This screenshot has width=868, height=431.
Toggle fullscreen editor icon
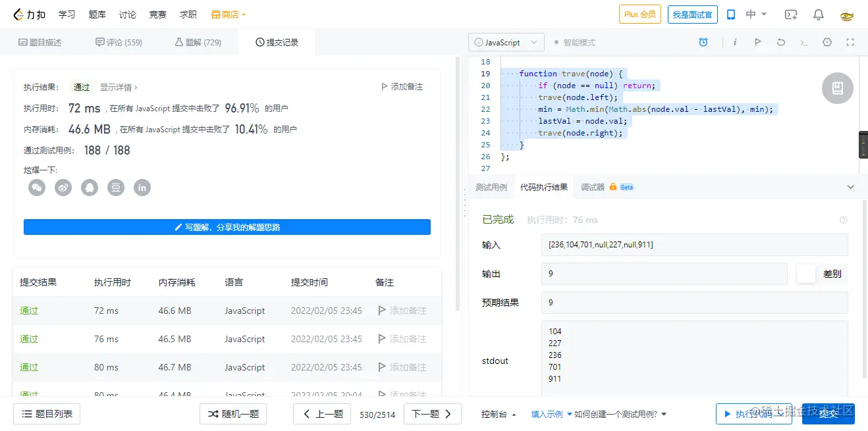tap(850, 42)
